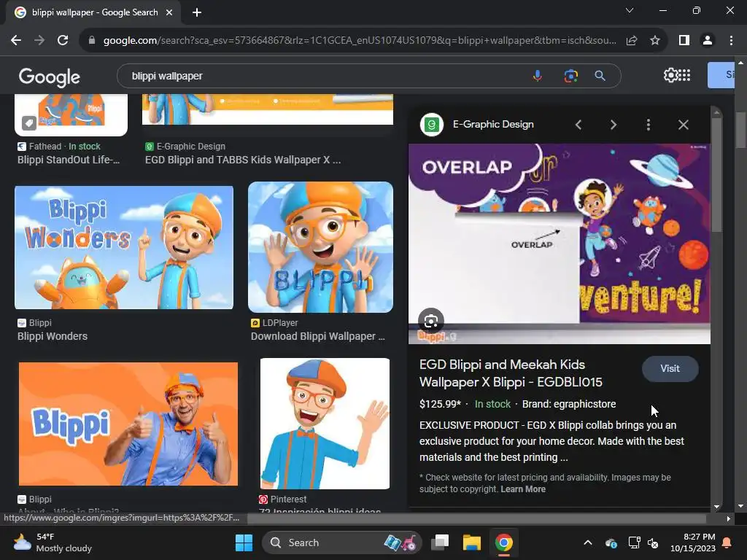
Task: Open preview panel three-dot options
Action: pyautogui.click(x=649, y=125)
